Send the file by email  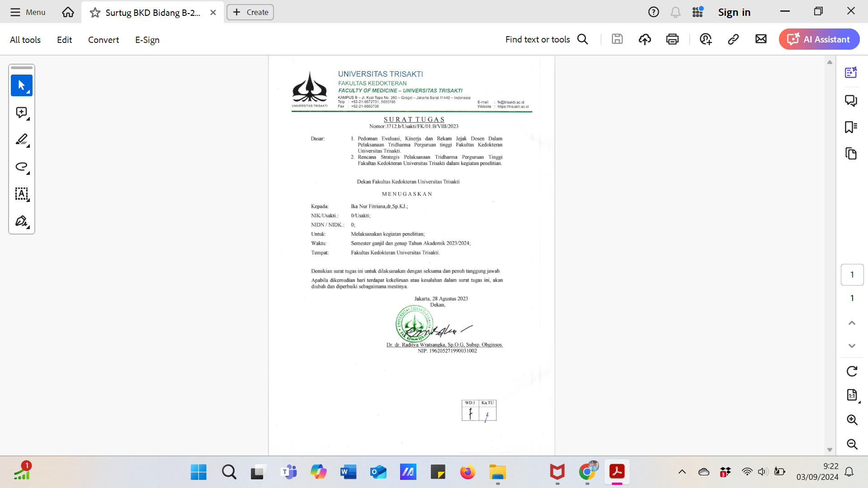(x=761, y=39)
